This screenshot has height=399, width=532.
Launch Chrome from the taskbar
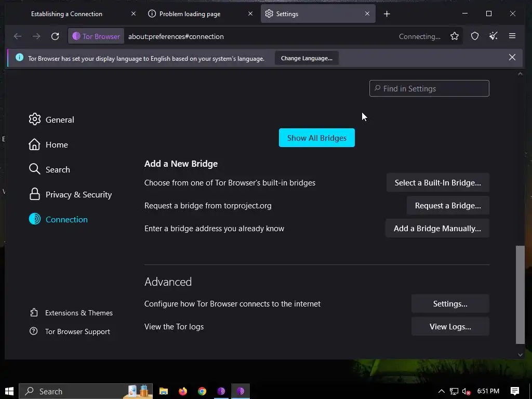click(x=202, y=391)
